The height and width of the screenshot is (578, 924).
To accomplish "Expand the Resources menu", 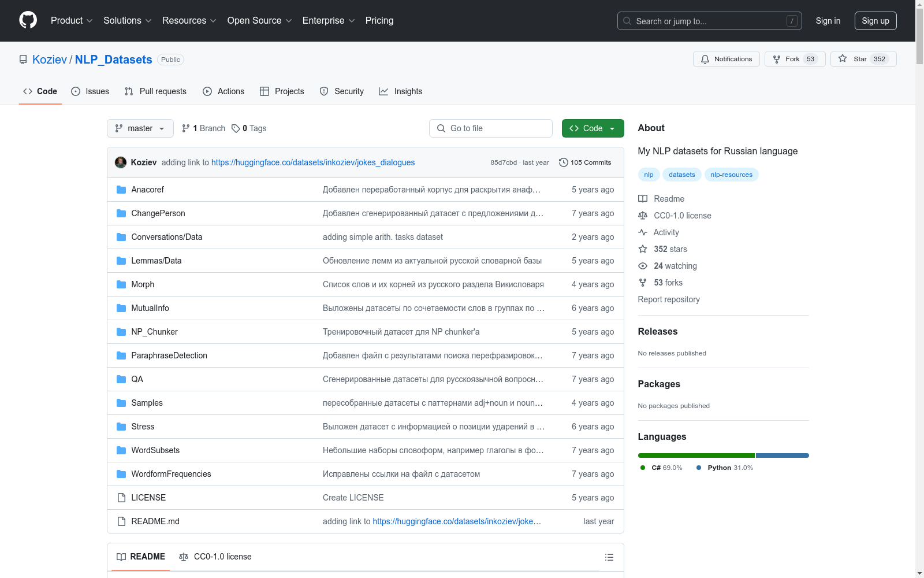I will click(x=189, y=20).
